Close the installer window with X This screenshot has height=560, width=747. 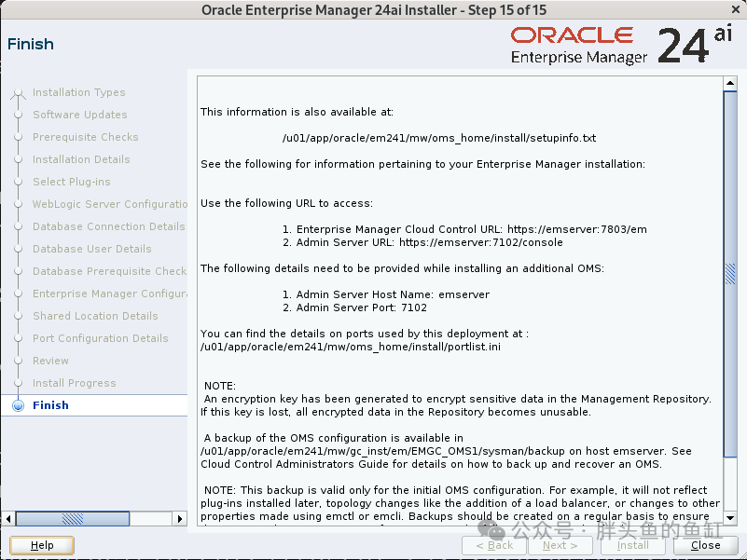[736, 9]
